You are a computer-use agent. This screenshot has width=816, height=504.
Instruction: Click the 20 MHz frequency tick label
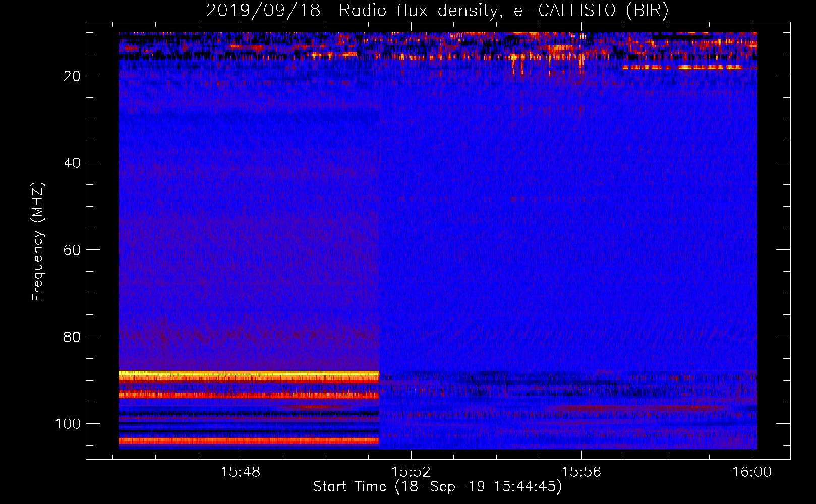(x=72, y=76)
